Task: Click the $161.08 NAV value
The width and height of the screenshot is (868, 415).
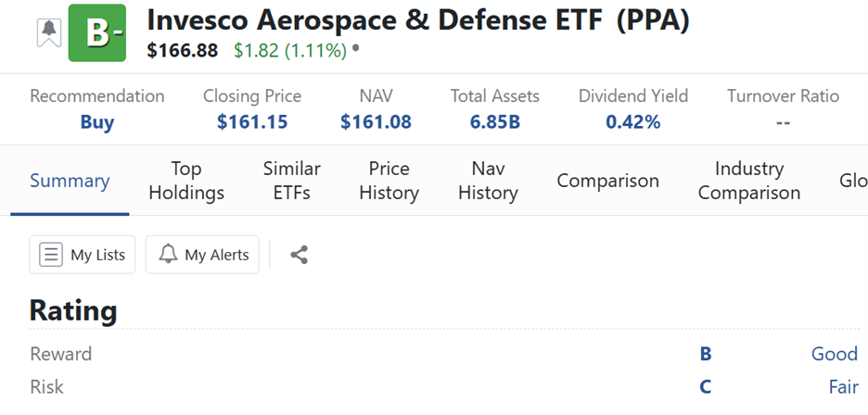Action: 376,122
